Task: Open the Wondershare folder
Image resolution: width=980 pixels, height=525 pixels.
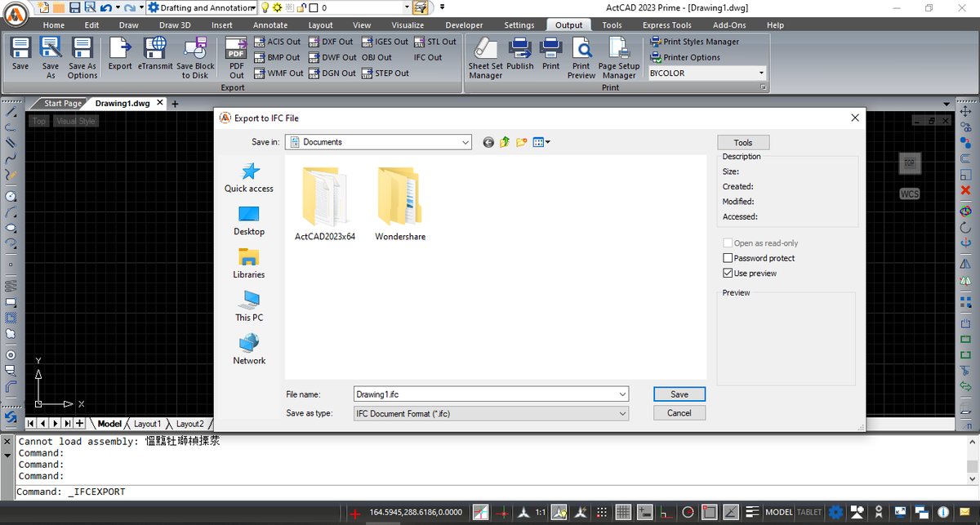Action: point(400,204)
